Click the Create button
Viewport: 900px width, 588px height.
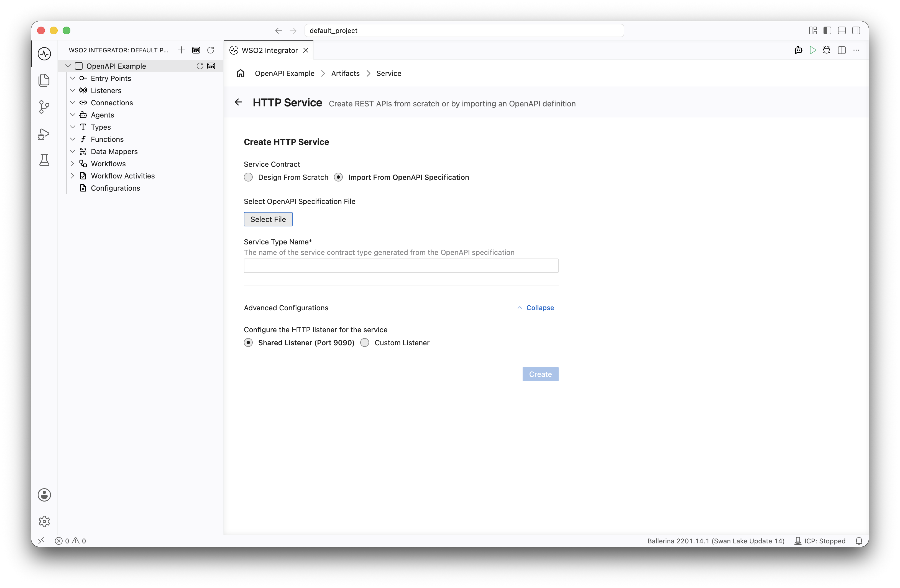[x=540, y=374]
